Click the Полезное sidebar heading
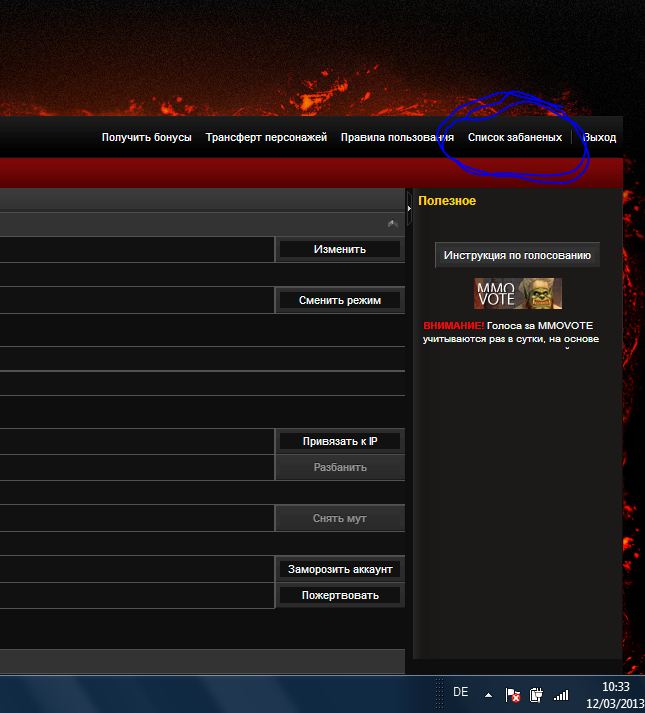 click(447, 201)
